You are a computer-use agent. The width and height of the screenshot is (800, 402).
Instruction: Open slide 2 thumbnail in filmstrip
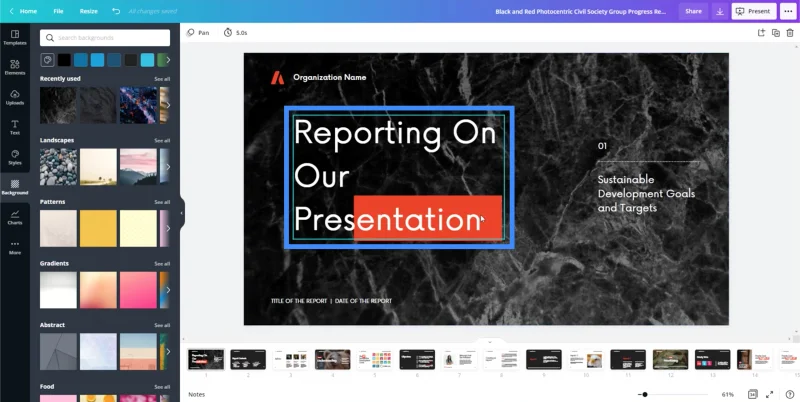tap(248, 360)
